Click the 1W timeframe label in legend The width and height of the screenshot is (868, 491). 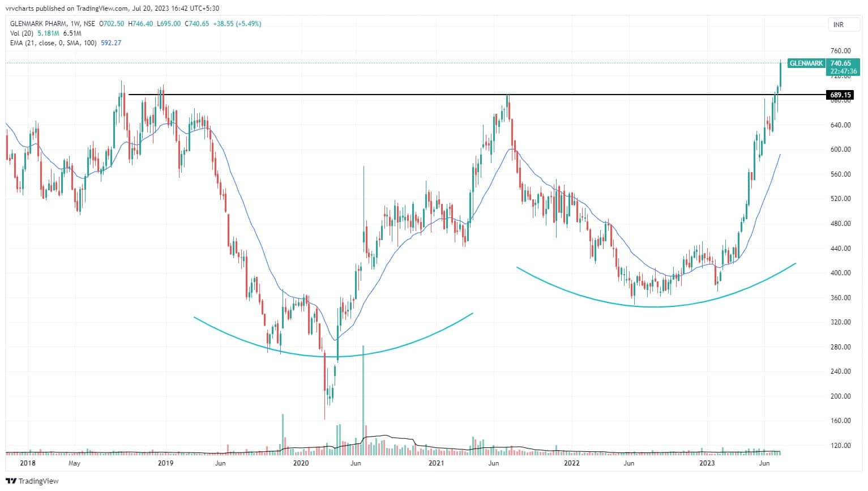pos(72,24)
